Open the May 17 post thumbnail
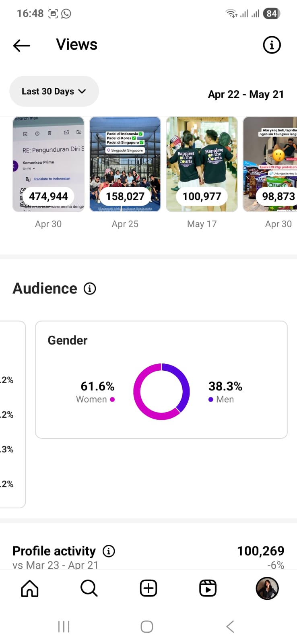 coord(202,164)
